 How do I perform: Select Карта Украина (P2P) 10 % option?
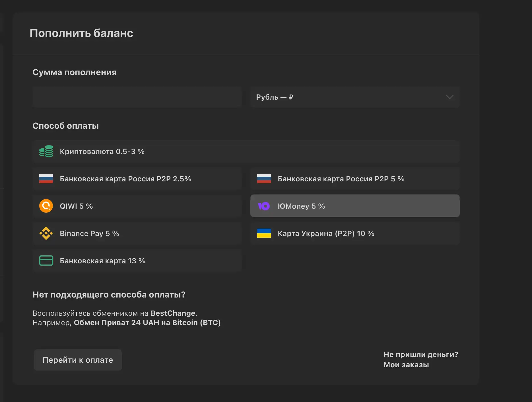(355, 233)
